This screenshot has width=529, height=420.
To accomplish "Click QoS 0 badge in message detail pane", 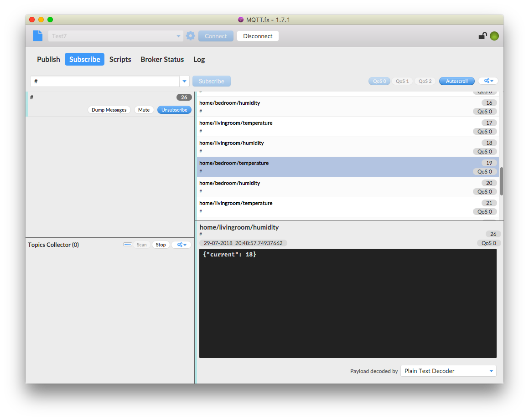I will (488, 243).
